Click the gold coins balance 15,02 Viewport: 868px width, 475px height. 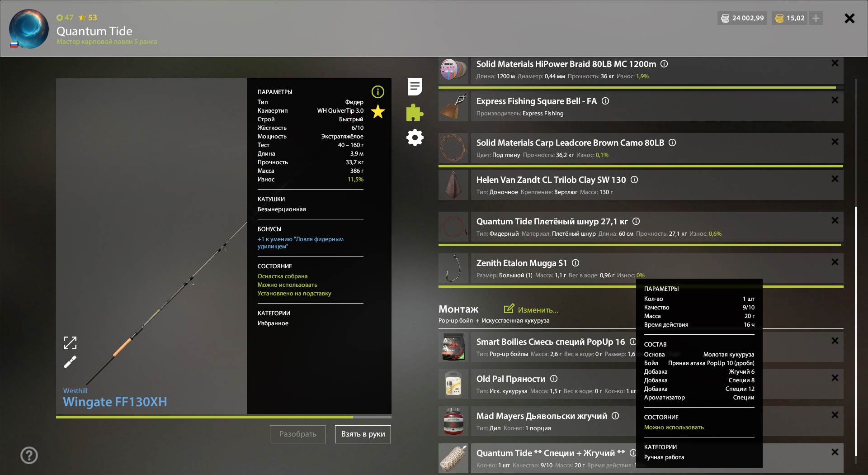(x=790, y=18)
